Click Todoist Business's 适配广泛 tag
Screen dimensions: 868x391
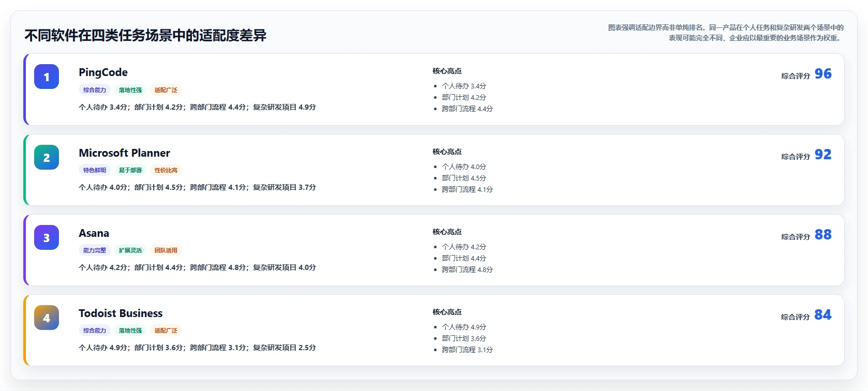pos(166,330)
